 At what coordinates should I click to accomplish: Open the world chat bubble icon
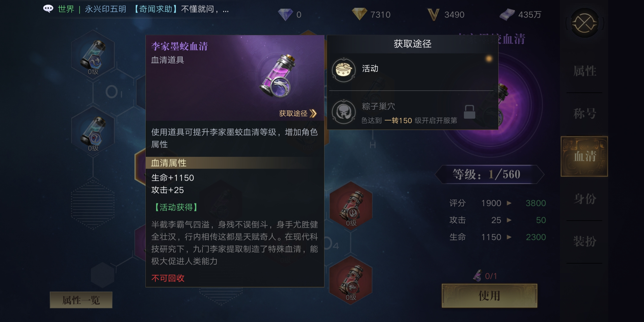(48, 9)
